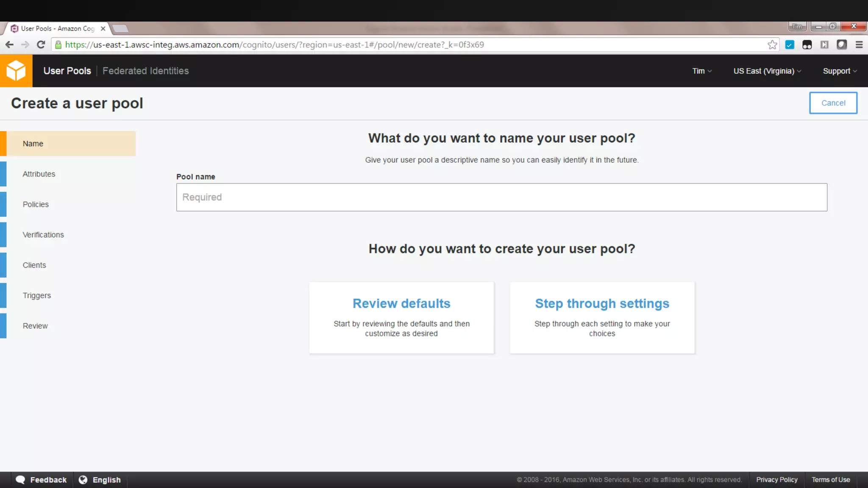
Task: Expand the Tim account dropdown
Action: pyautogui.click(x=702, y=71)
